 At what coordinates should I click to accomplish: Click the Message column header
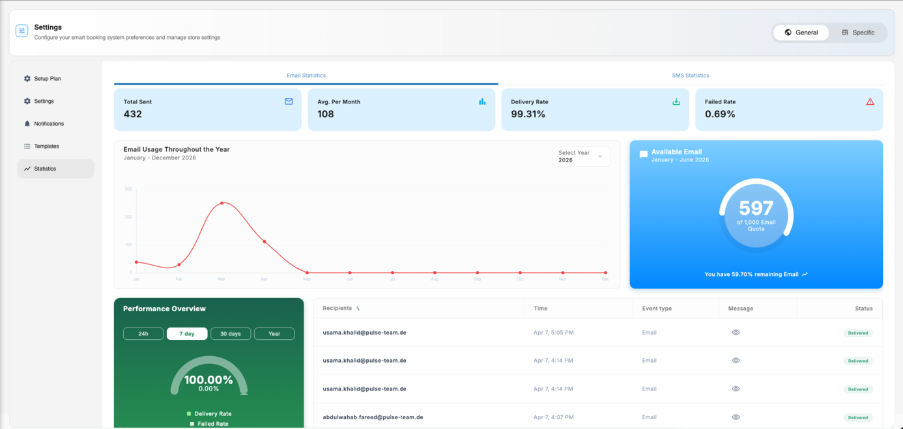coord(740,309)
